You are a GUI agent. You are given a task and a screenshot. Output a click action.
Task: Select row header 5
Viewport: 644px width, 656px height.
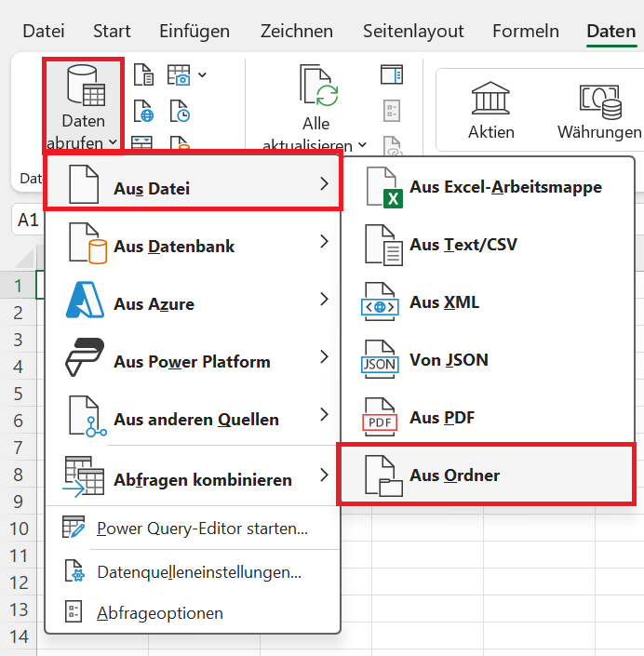tap(18, 394)
